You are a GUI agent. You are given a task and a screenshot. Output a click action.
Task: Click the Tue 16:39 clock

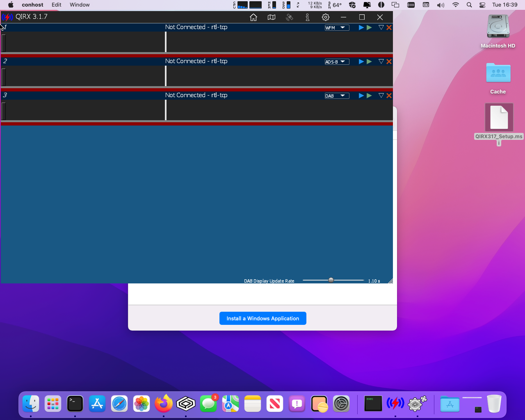505,5
